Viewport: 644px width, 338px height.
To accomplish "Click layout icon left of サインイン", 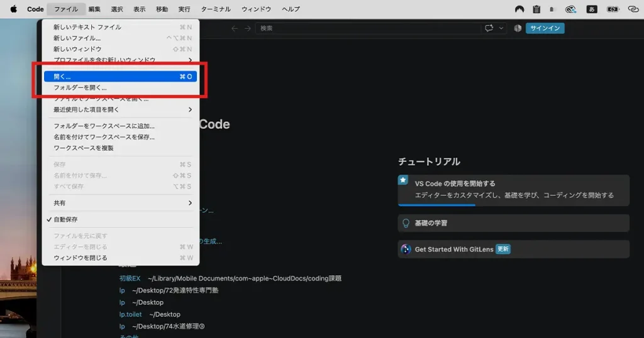I will [x=518, y=28].
